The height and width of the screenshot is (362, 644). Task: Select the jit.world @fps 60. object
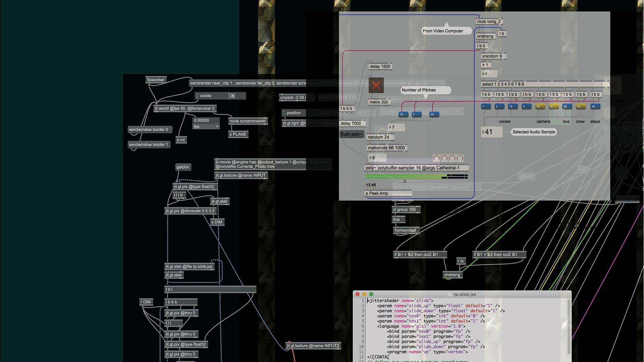coord(185,109)
